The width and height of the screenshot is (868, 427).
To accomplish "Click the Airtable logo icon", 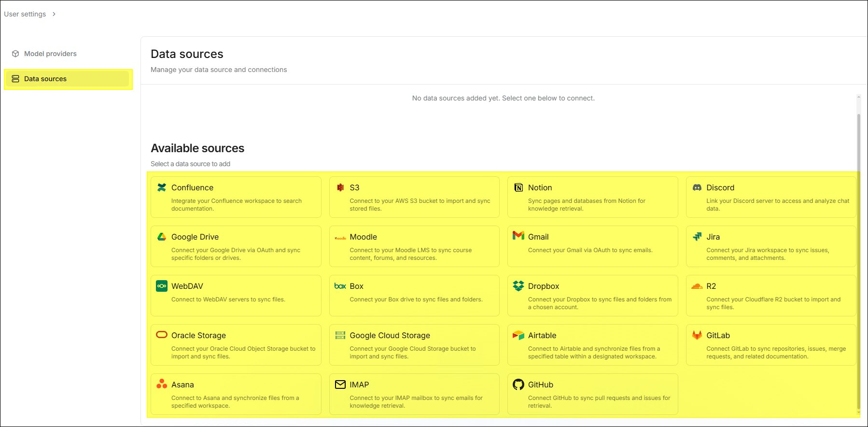I will [518, 335].
